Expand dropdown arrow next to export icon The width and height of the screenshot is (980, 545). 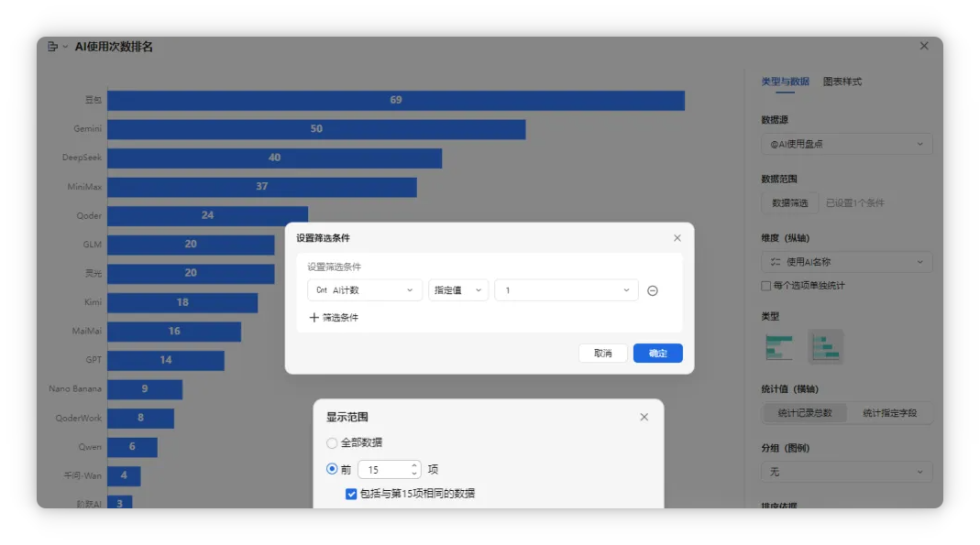coord(65,46)
